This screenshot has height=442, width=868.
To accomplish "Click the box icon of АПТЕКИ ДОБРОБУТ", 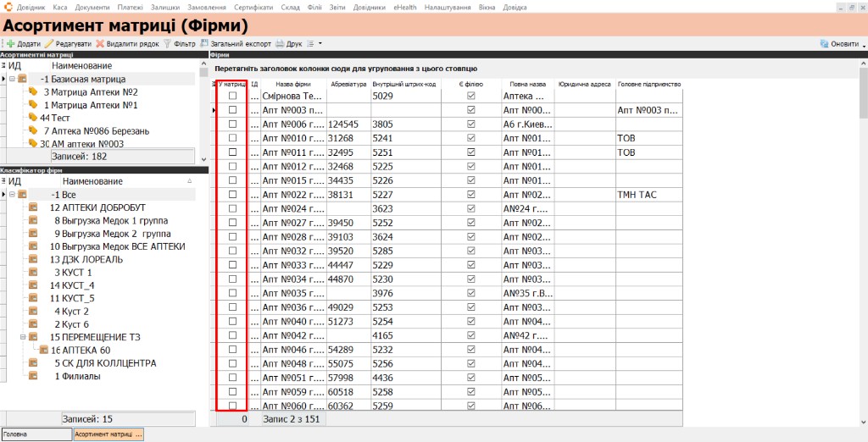I will [x=33, y=207].
